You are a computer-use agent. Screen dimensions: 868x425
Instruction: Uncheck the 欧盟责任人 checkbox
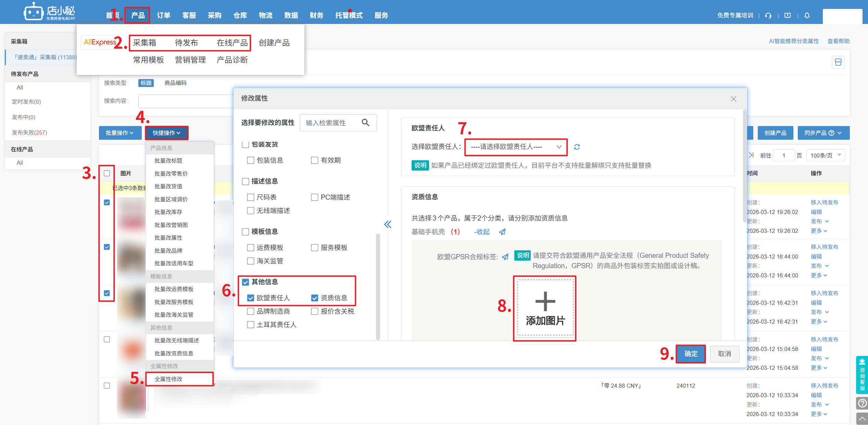coord(251,298)
